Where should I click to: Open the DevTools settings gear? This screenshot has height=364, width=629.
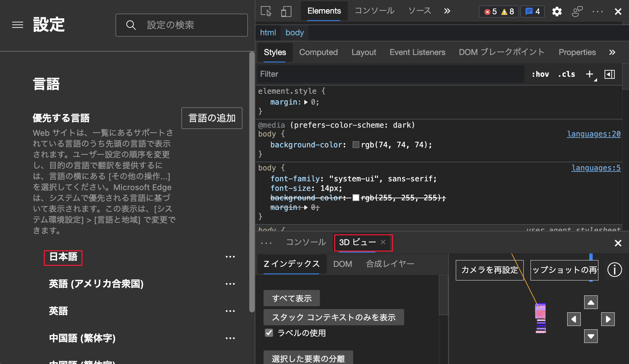pos(557,11)
